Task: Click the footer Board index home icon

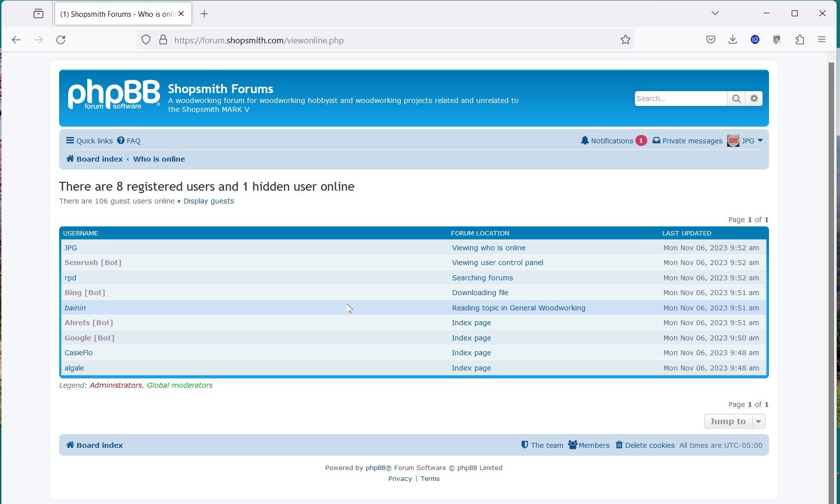Action: 70,445
